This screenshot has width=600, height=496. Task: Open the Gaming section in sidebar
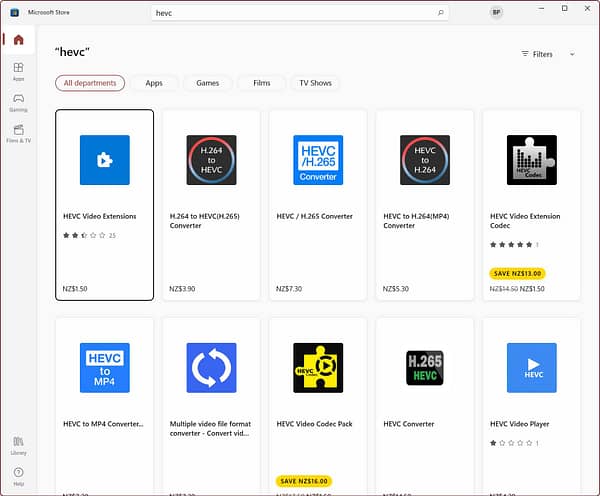[x=18, y=103]
